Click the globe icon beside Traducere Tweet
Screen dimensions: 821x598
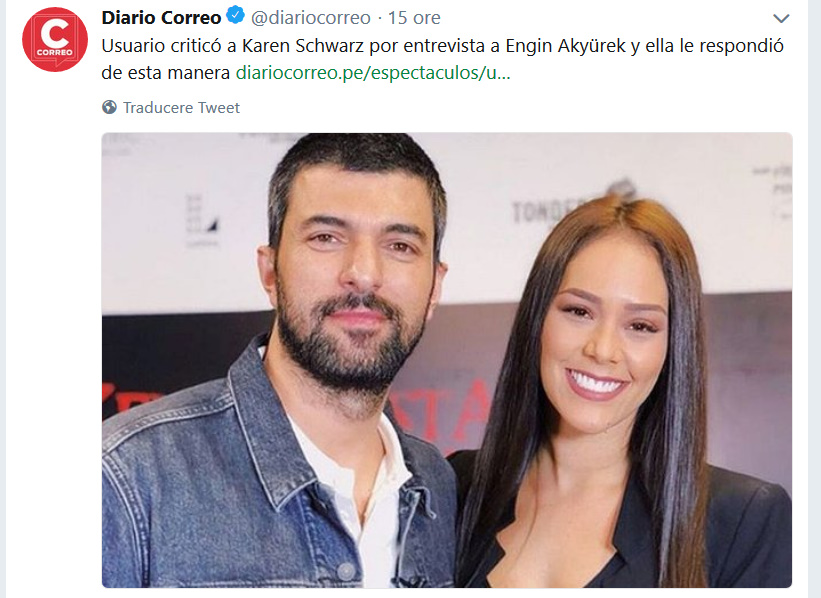pyautogui.click(x=109, y=107)
